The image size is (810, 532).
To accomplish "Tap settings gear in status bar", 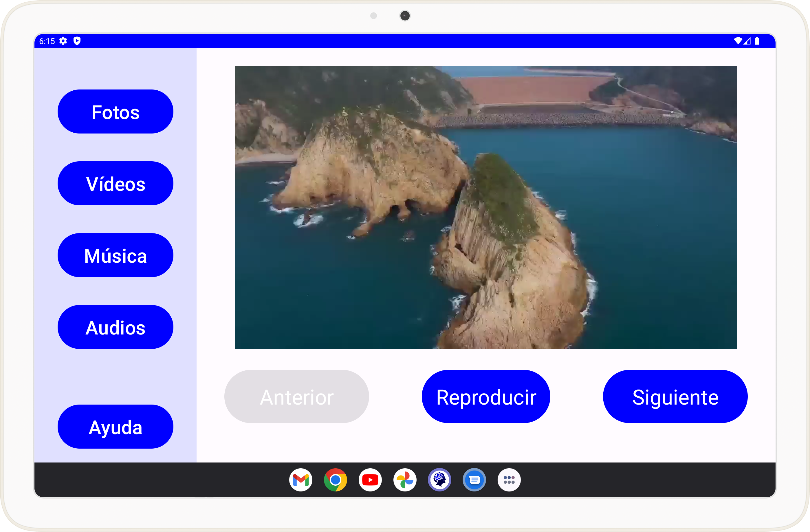I will [x=63, y=41].
